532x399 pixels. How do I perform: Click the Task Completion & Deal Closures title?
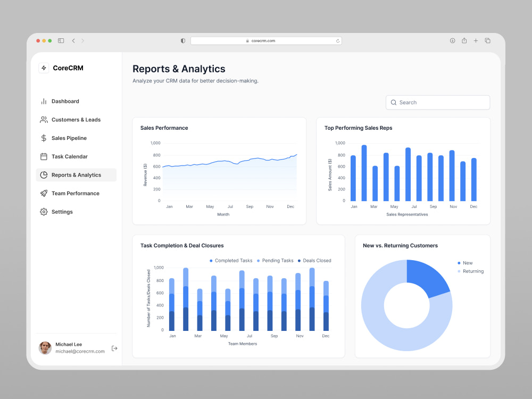tap(182, 246)
